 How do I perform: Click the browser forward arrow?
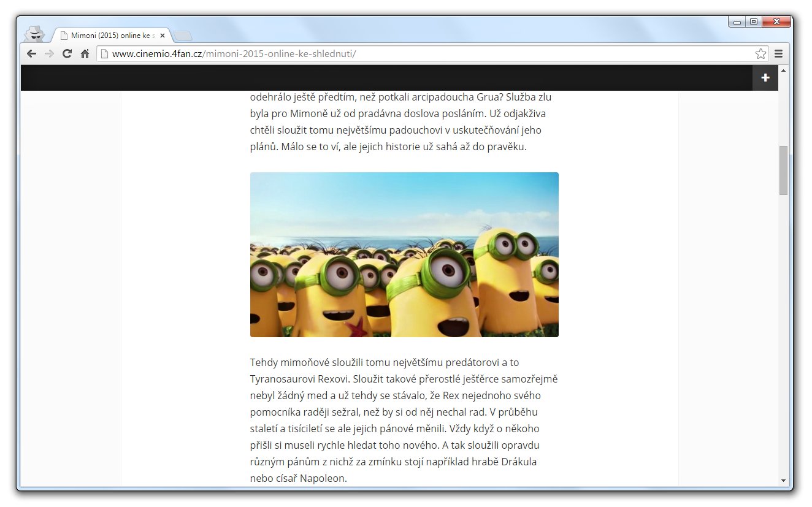(x=49, y=54)
